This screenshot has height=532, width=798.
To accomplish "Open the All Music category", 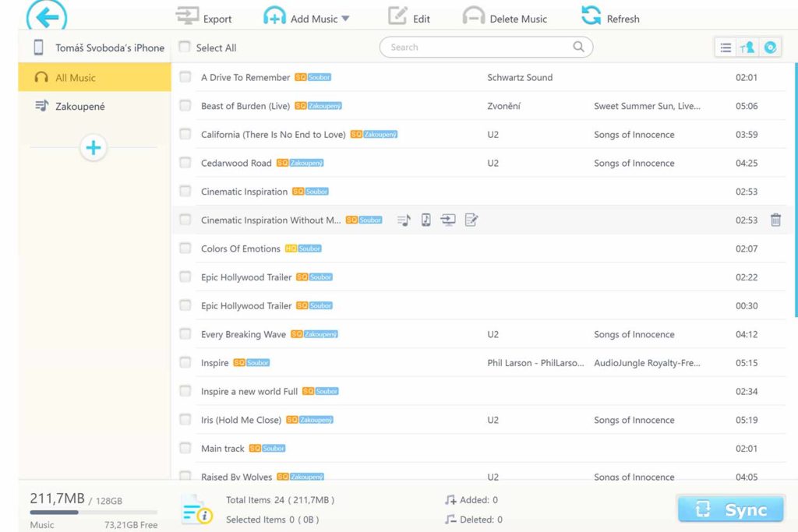I will tap(94, 77).
